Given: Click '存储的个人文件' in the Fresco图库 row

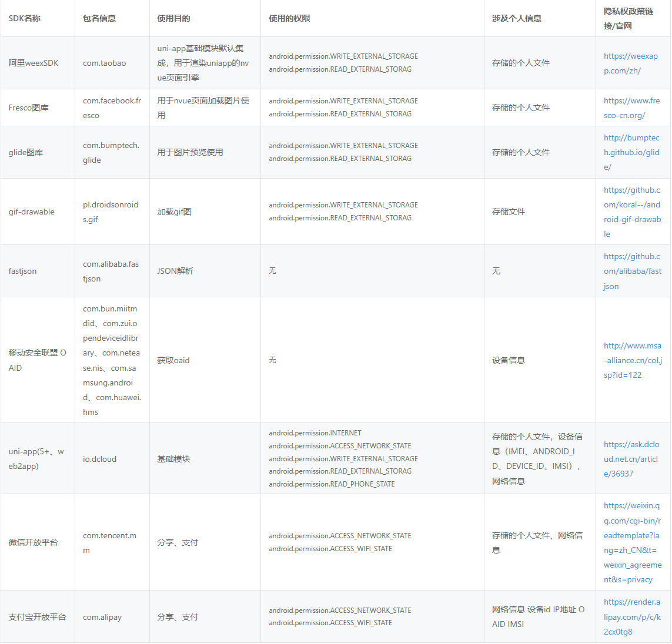Looking at the screenshot, I should 520,108.
